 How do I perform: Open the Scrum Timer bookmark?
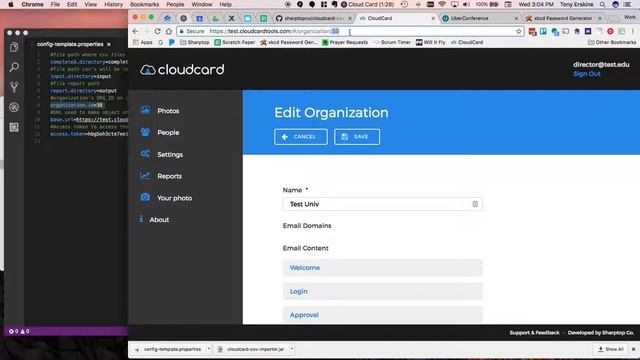[x=392, y=42]
